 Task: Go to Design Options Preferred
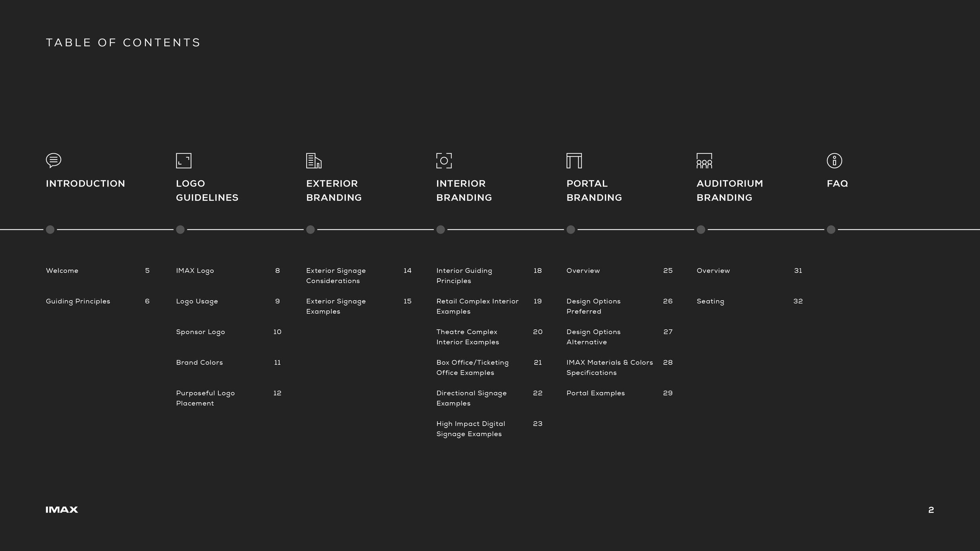[x=593, y=306]
